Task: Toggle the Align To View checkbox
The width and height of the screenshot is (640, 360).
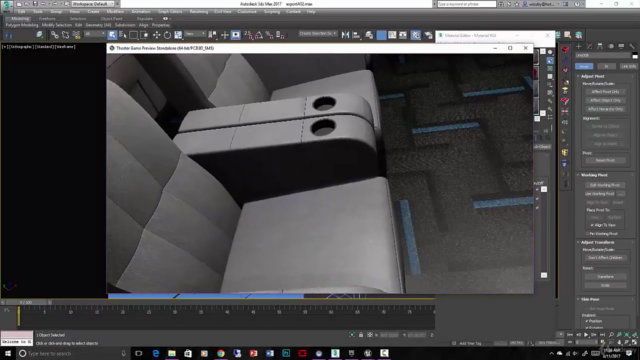Action: pyautogui.click(x=592, y=225)
